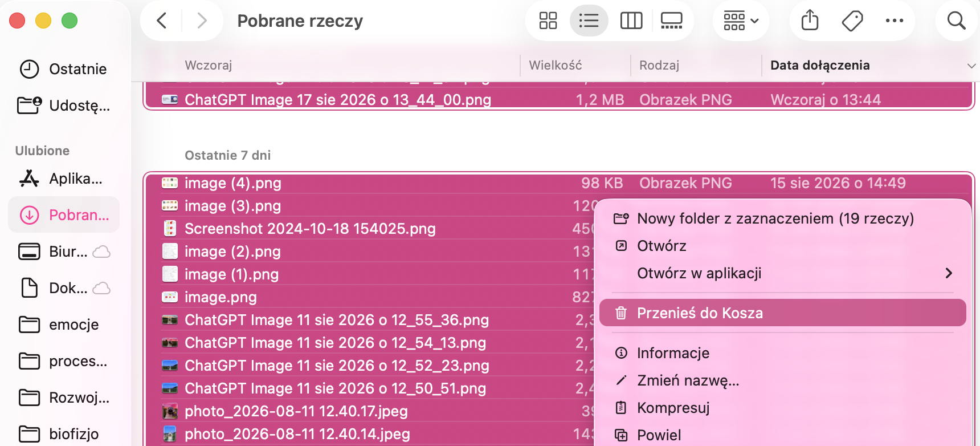Image resolution: width=980 pixels, height=446 pixels.
Task: Choose Nowy folder z zaznaczeniem (19 rzeczy)
Action: pos(783,218)
